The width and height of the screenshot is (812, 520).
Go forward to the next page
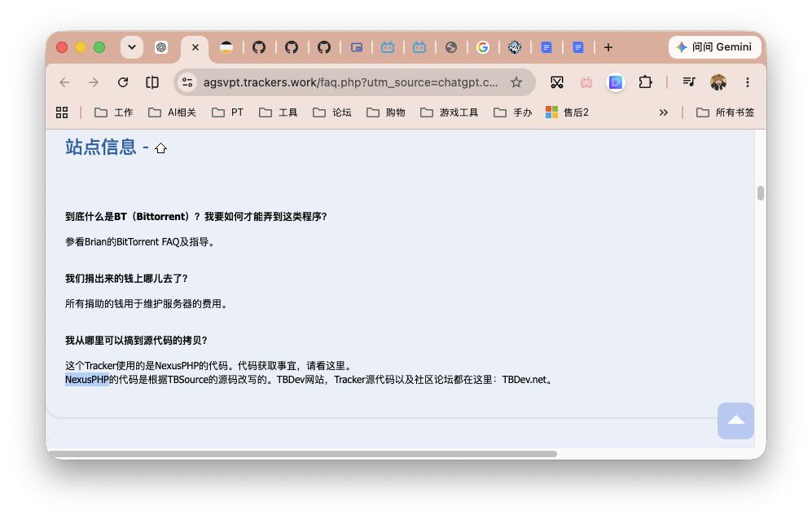pos(93,82)
